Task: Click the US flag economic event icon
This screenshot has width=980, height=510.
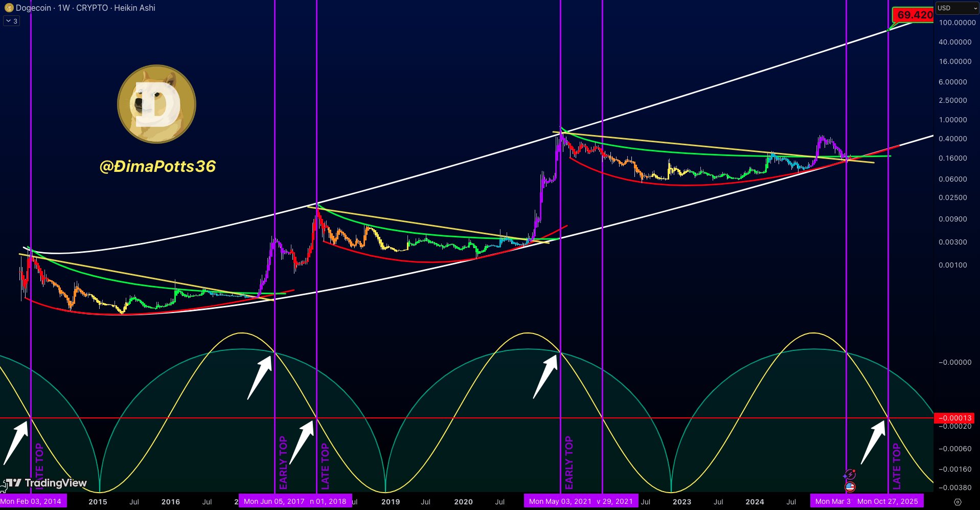Action: (850, 487)
